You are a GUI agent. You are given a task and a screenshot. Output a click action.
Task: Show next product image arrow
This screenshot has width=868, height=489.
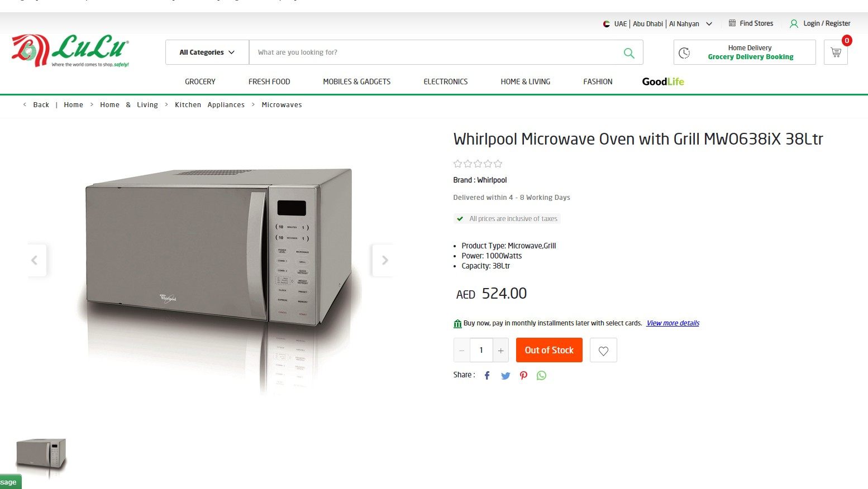tap(384, 260)
